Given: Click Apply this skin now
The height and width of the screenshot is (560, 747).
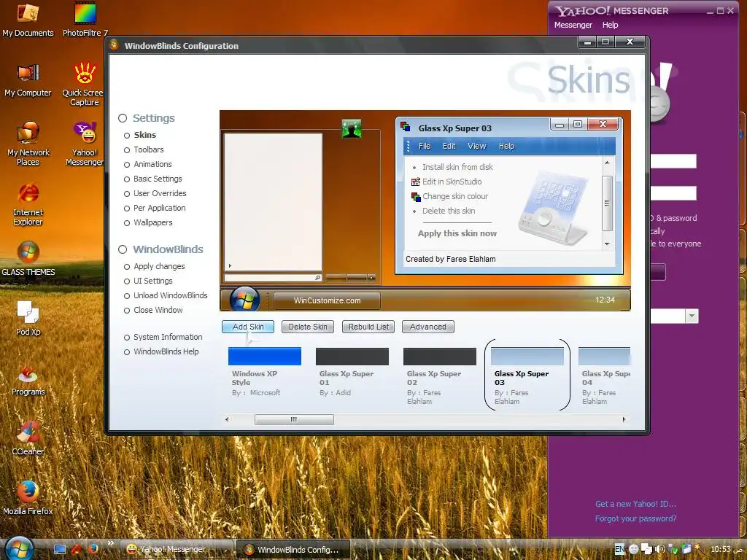Looking at the screenshot, I should (x=457, y=233).
